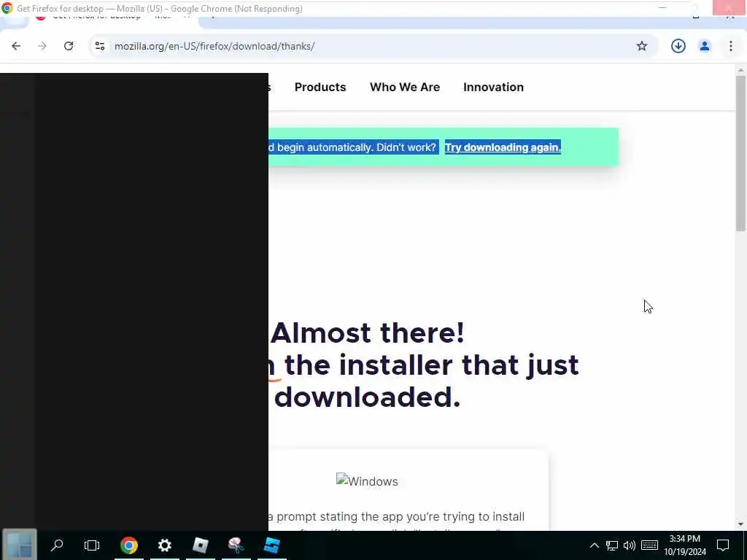Click the address bar URL
Image resolution: width=747 pixels, height=560 pixels.
[x=214, y=46]
